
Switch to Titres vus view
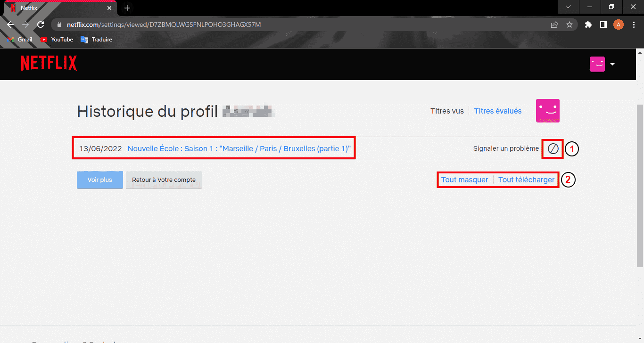447,111
